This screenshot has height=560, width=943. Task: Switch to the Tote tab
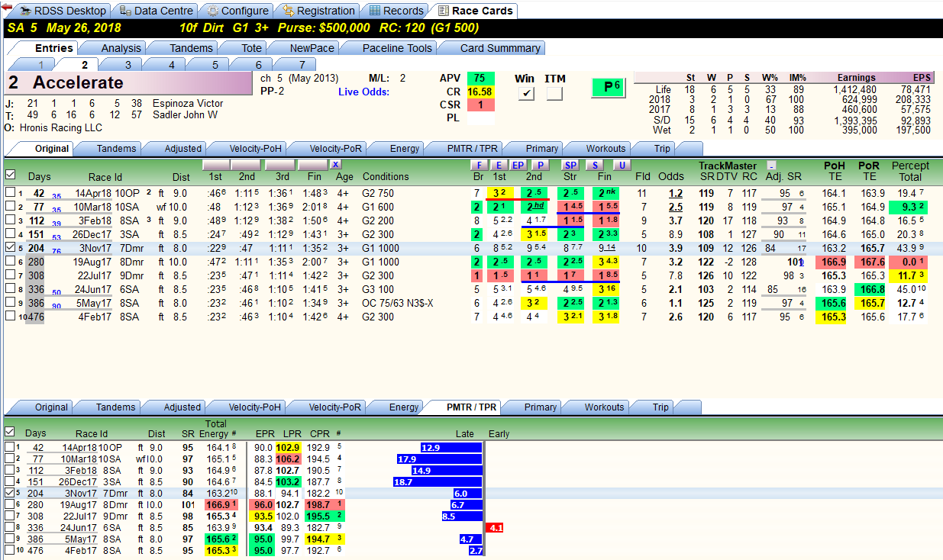pos(252,48)
